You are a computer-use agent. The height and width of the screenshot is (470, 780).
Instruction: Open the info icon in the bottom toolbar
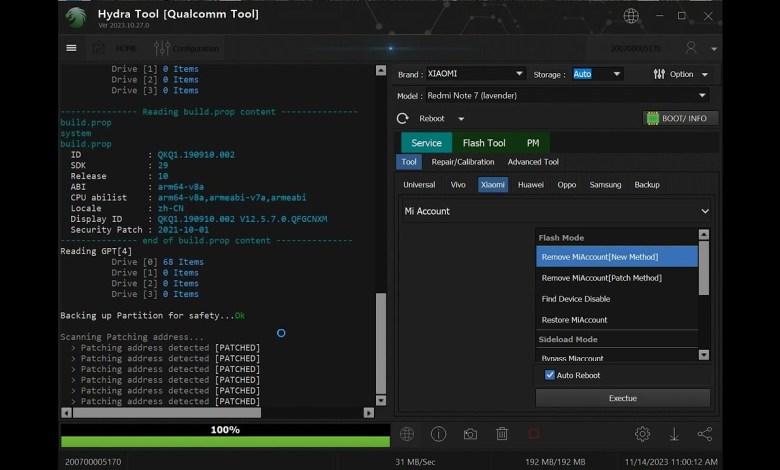pyautogui.click(x=438, y=434)
